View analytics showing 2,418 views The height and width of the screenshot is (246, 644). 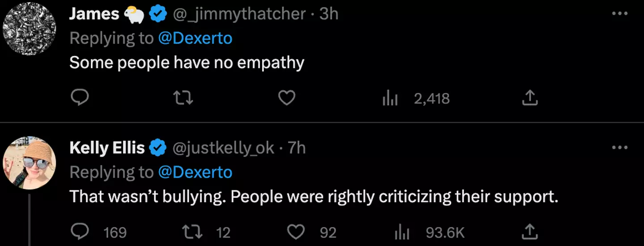(390, 98)
